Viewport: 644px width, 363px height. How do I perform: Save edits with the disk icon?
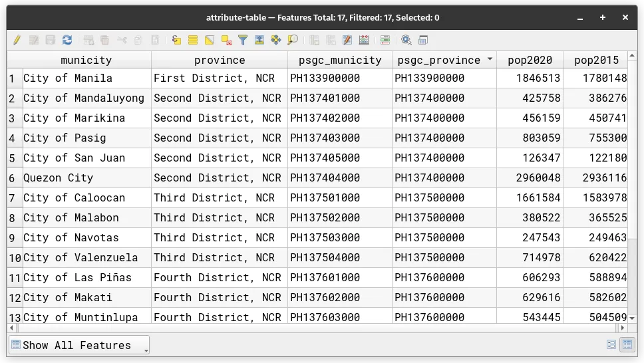coord(51,40)
